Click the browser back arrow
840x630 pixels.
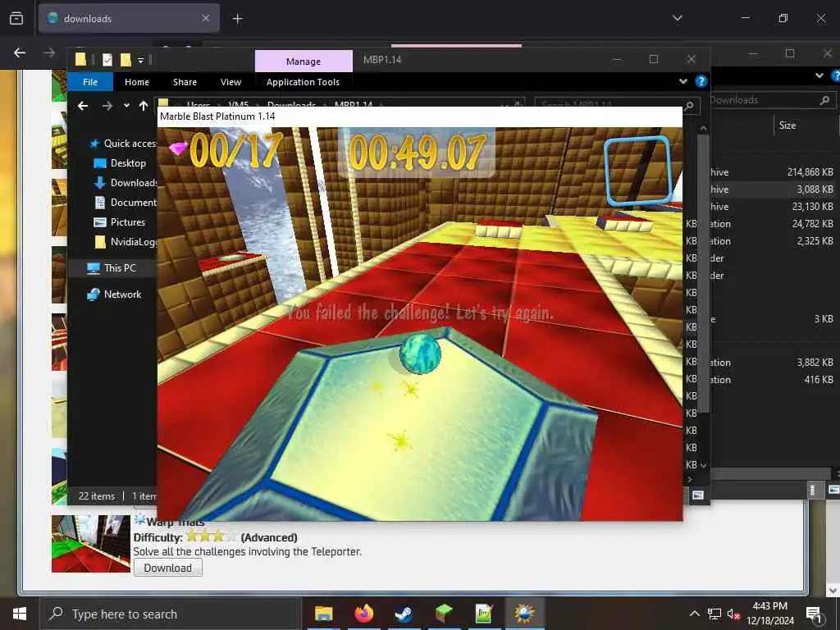tap(20, 52)
